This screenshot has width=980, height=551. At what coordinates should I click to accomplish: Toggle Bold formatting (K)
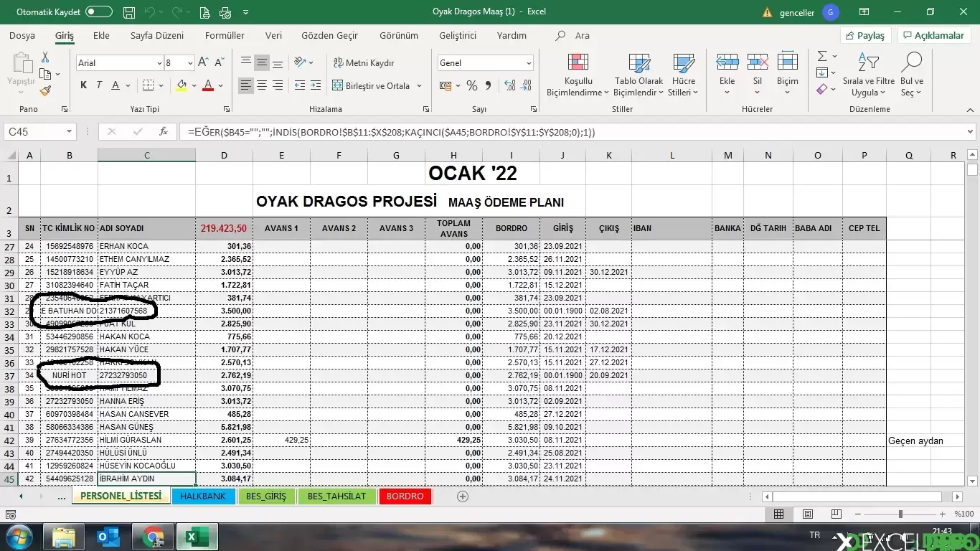[x=83, y=85]
